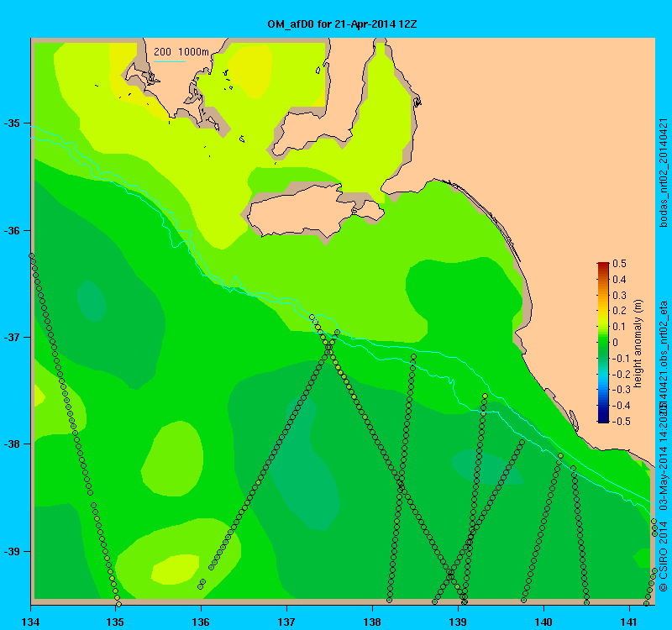
Task: Click the latitude axis label '-39'
Action: (12, 551)
